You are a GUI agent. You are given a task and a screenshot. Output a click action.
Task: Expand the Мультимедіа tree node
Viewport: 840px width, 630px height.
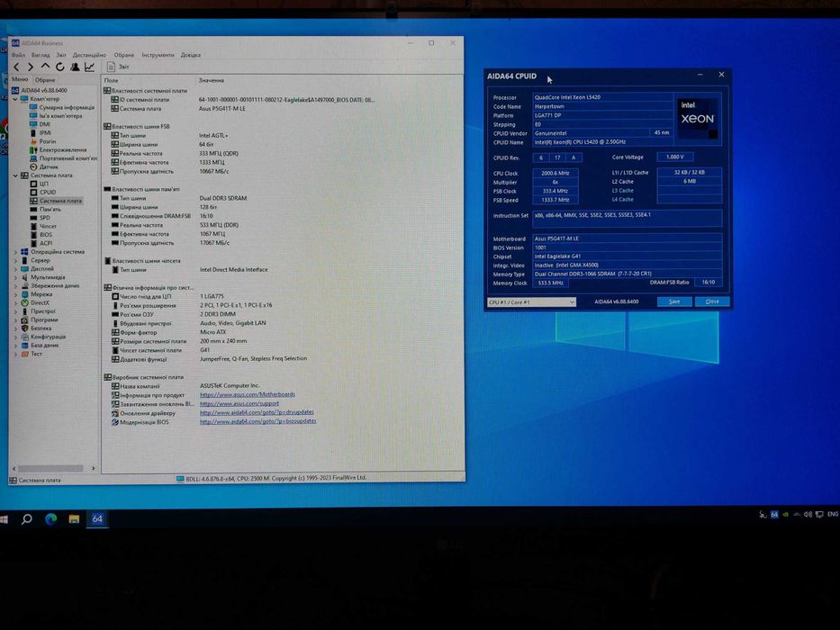tap(15, 277)
